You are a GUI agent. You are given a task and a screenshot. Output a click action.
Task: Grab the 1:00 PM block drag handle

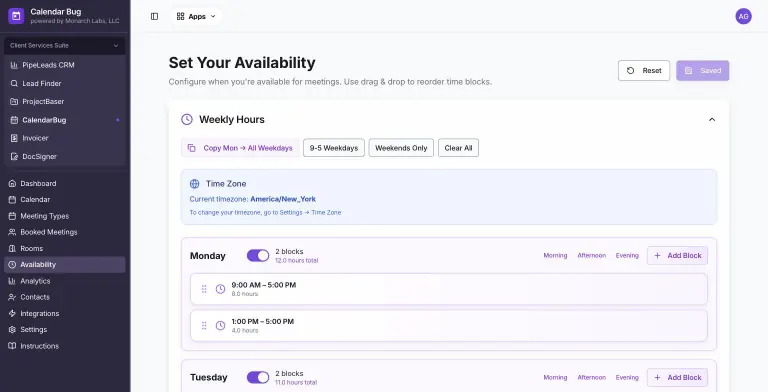click(x=204, y=326)
